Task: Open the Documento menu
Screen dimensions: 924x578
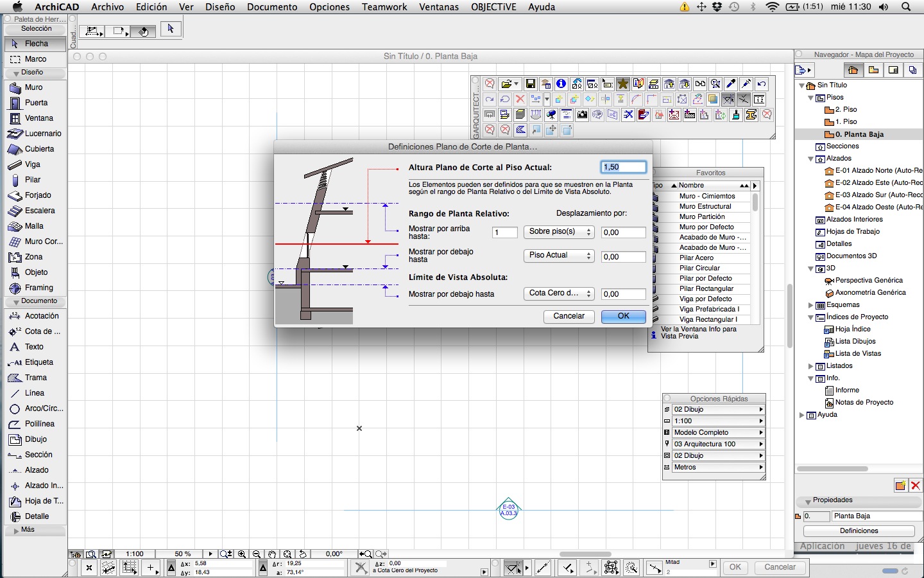Action: point(272,7)
